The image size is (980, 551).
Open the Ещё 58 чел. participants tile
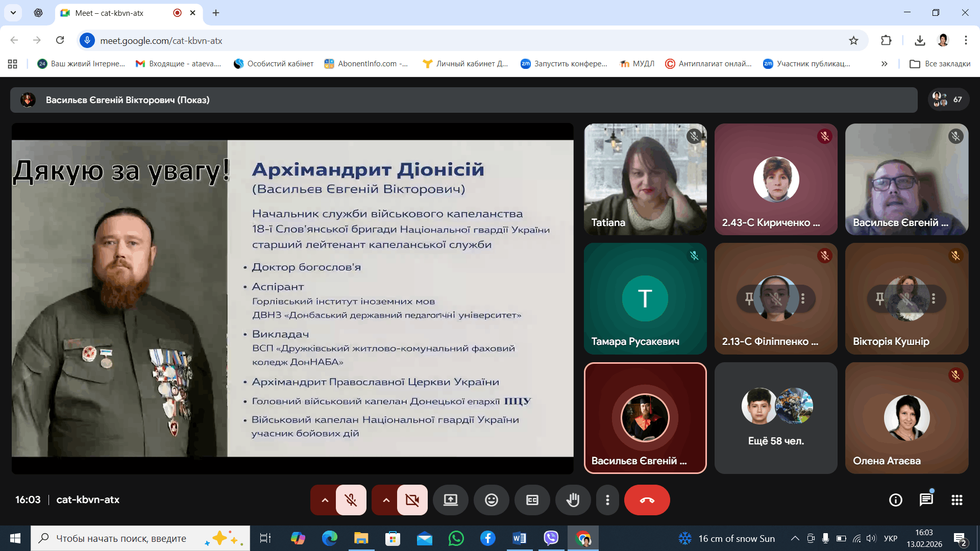point(776,418)
